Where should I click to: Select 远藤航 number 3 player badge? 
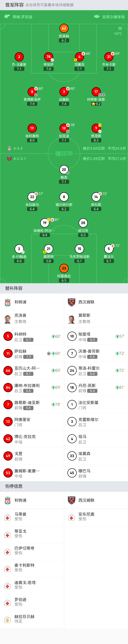click(64, 92)
